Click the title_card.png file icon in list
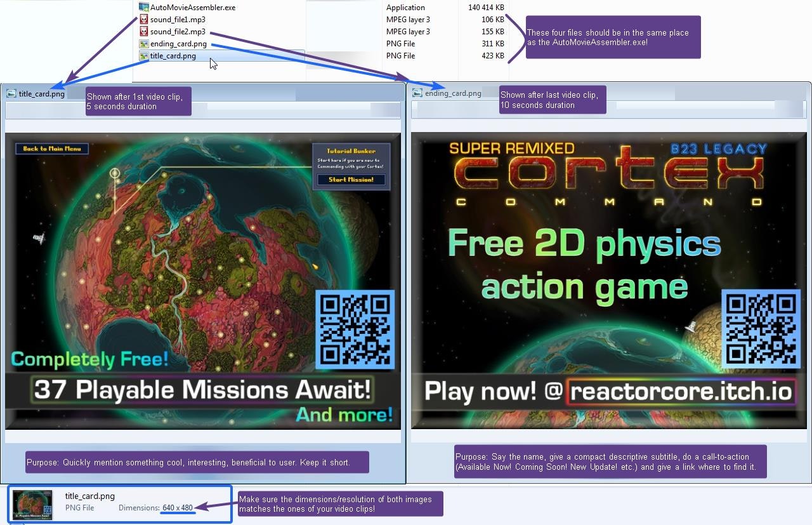812x525 pixels. pos(144,56)
